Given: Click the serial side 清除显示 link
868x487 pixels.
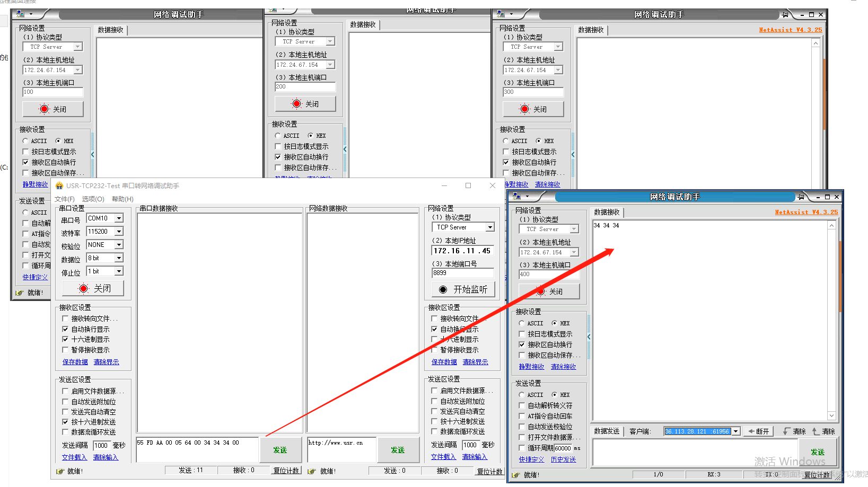Looking at the screenshot, I should coord(107,362).
